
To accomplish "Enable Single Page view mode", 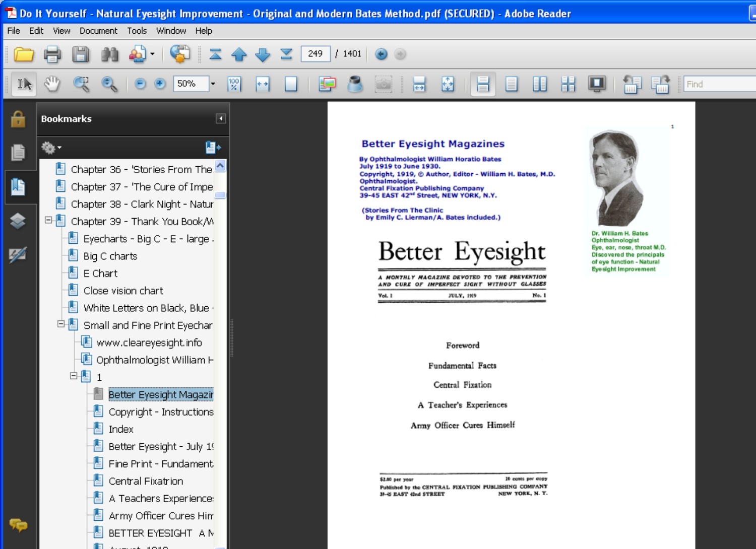I will point(512,84).
